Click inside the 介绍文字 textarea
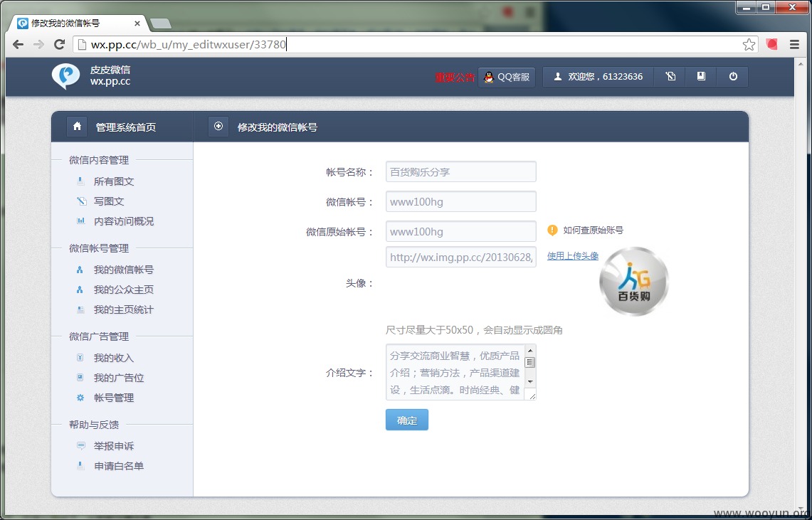The width and height of the screenshot is (812, 520). point(455,373)
